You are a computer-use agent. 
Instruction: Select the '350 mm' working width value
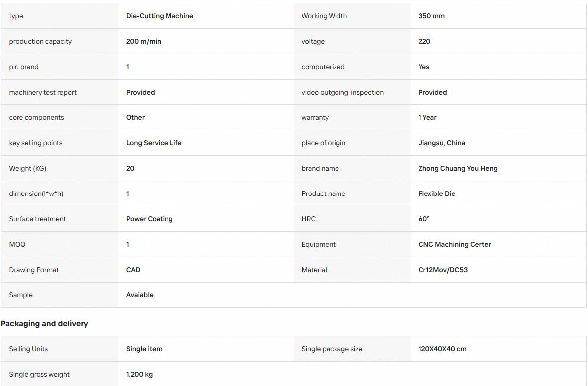click(x=431, y=16)
